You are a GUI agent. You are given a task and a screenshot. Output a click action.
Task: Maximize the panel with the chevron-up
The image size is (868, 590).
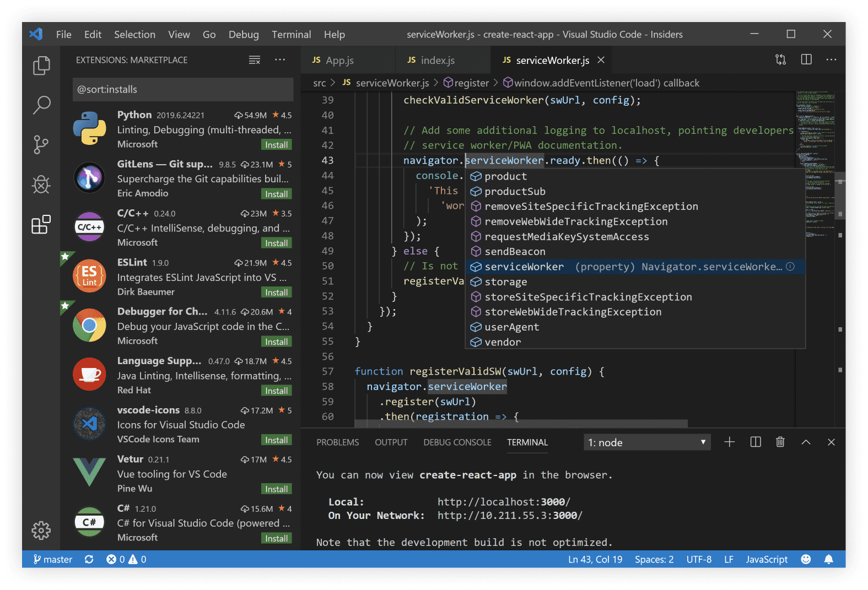[x=806, y=442]
